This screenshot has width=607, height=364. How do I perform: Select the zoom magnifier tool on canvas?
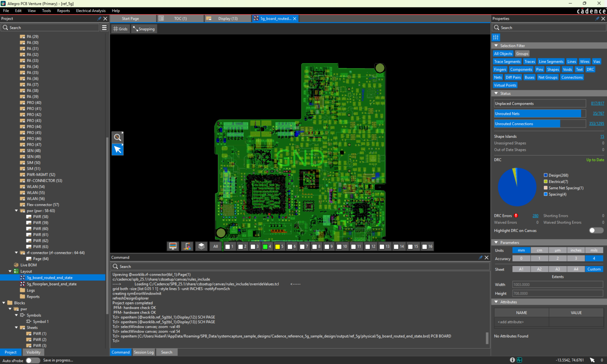tap(117, 137)
